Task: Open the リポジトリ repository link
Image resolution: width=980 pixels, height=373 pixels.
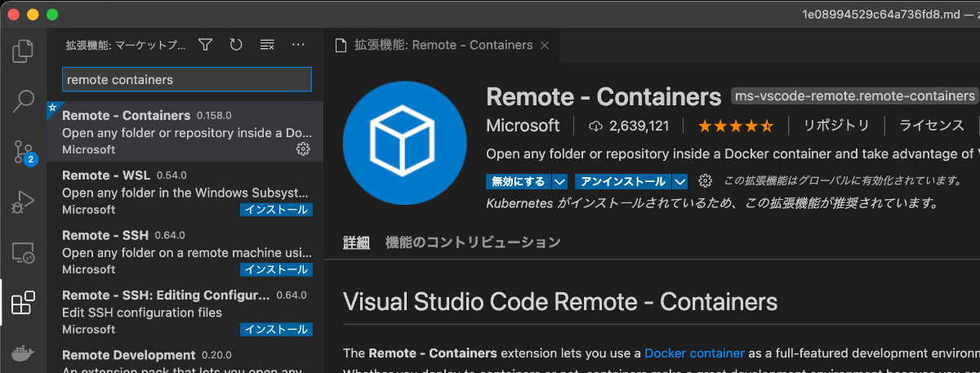Action: point(836,126)
